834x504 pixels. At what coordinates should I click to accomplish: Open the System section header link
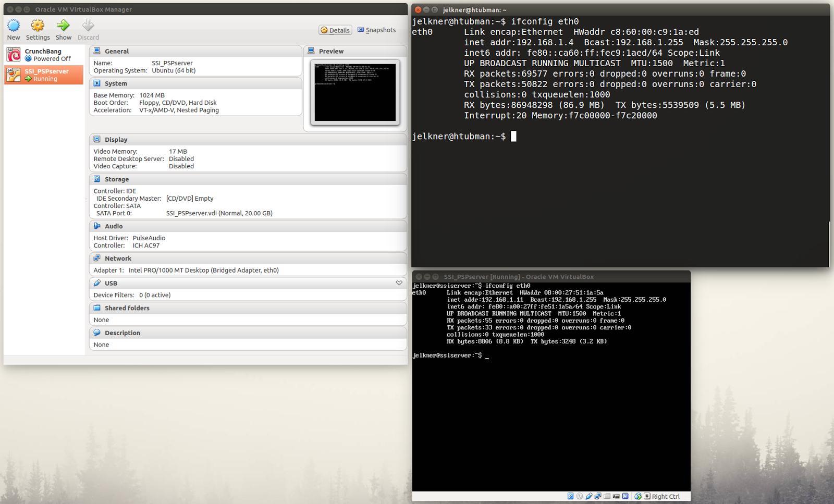116,84
